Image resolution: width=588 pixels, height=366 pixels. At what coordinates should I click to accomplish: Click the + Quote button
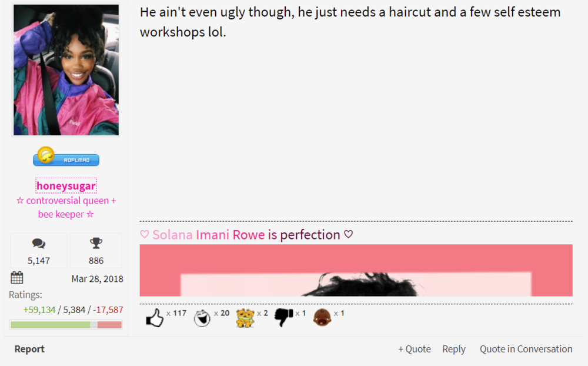[x=415, y=349]
